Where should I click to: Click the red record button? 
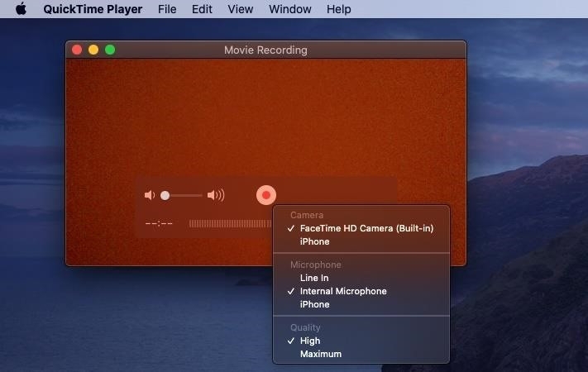[x=265, y=195]
